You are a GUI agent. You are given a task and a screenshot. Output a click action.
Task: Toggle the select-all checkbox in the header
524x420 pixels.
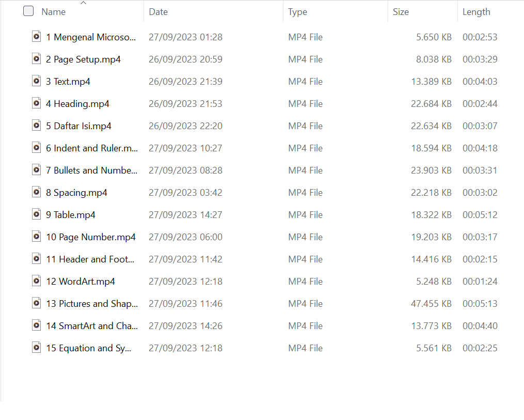pos(28,10)
